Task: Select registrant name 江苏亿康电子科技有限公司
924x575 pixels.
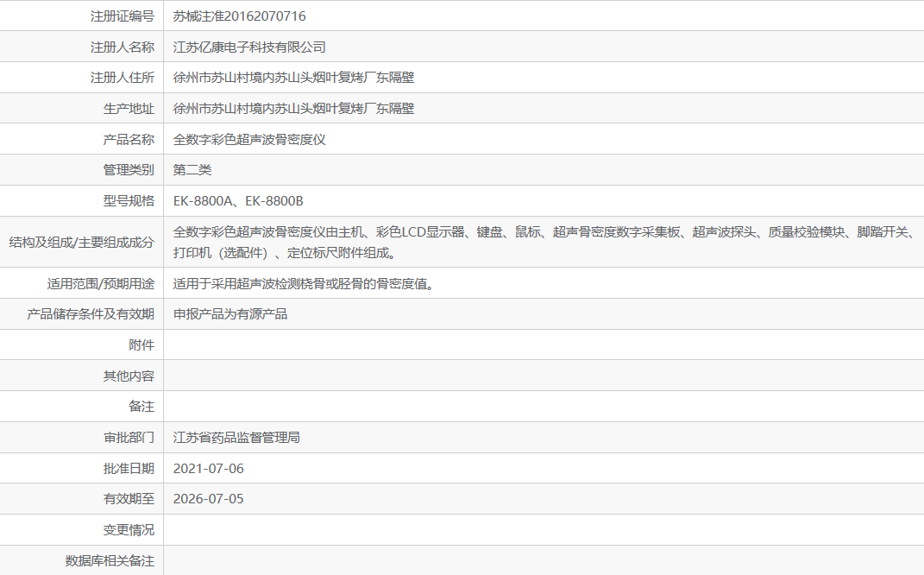Action: click(249, 47)
